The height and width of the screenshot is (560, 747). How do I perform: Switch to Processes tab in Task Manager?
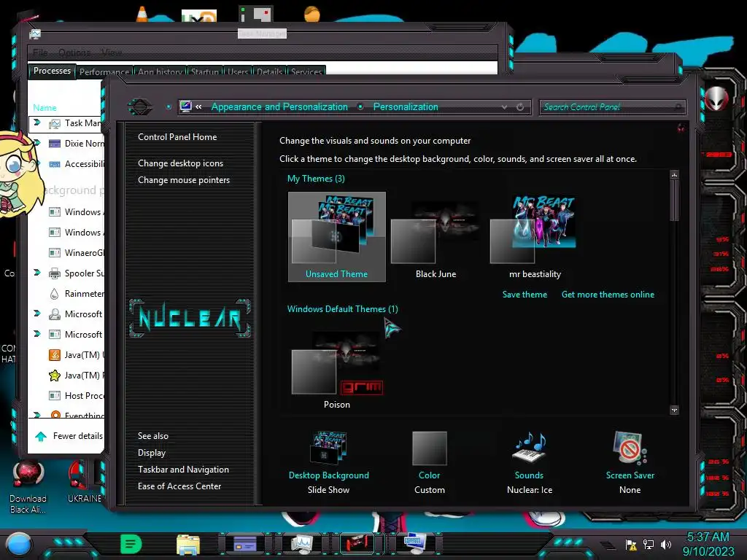click(52, 71)
